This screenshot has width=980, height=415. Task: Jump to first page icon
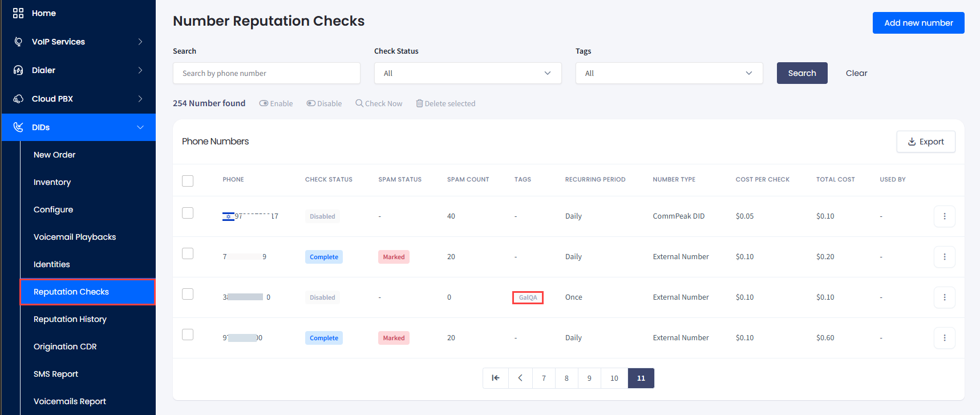tap(496, 378)
